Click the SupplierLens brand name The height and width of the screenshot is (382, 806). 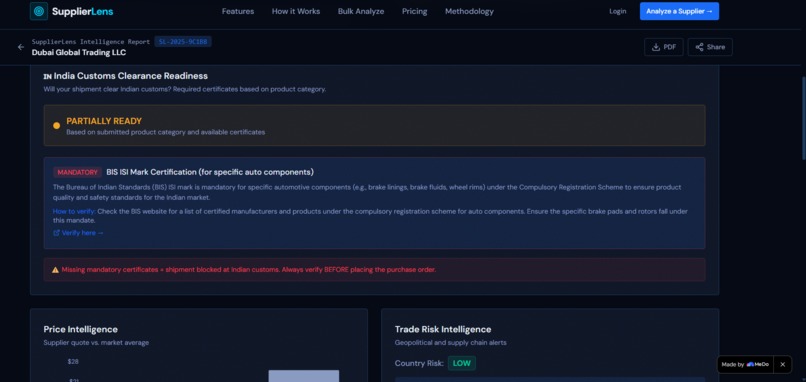click(82, 11)
